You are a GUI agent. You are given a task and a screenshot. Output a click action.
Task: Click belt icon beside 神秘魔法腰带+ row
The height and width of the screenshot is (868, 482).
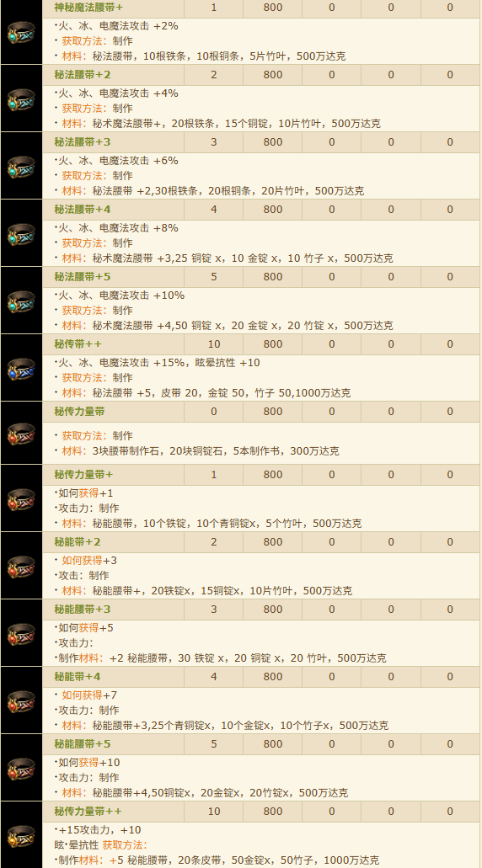pos(21,32)
